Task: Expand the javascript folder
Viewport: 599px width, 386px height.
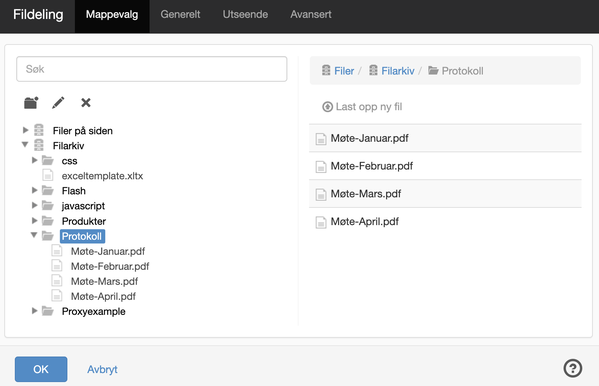Action: click(x=34, y=205)
